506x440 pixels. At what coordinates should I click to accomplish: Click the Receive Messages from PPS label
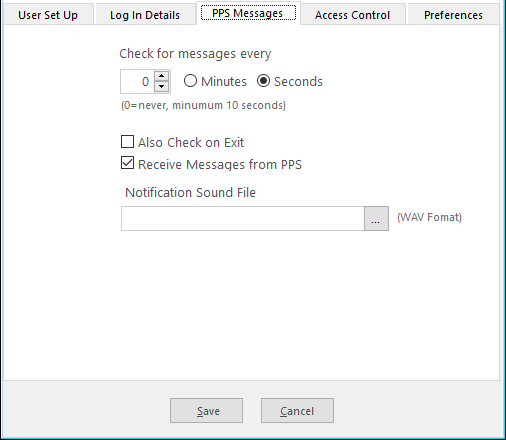pos(220,165)
